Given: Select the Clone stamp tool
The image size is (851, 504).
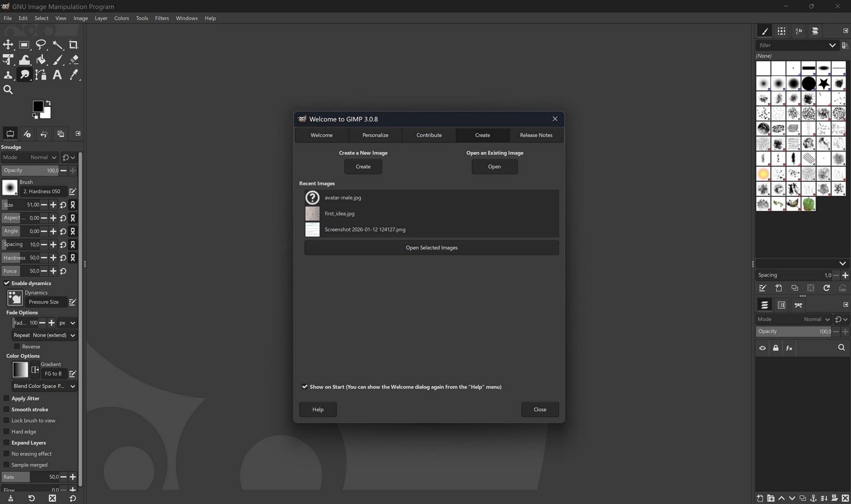Looking at the screenshot, I should pyautogui.click(x=8, y=75).
